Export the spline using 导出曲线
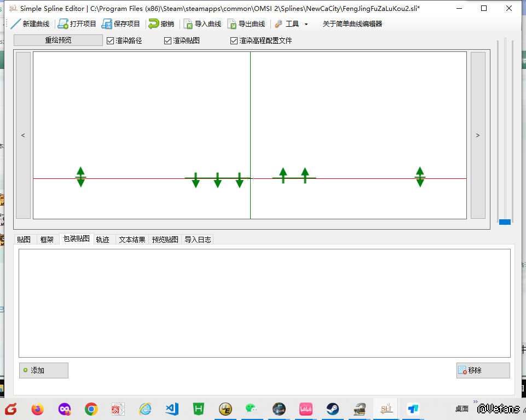Screen dimensions: 526x420 [x=246, y=24]
